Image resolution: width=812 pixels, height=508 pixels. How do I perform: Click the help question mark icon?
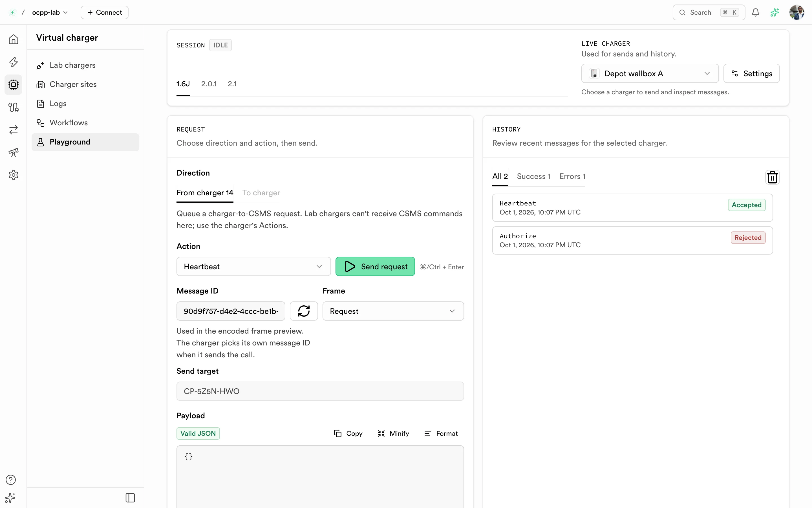[11, 479]
